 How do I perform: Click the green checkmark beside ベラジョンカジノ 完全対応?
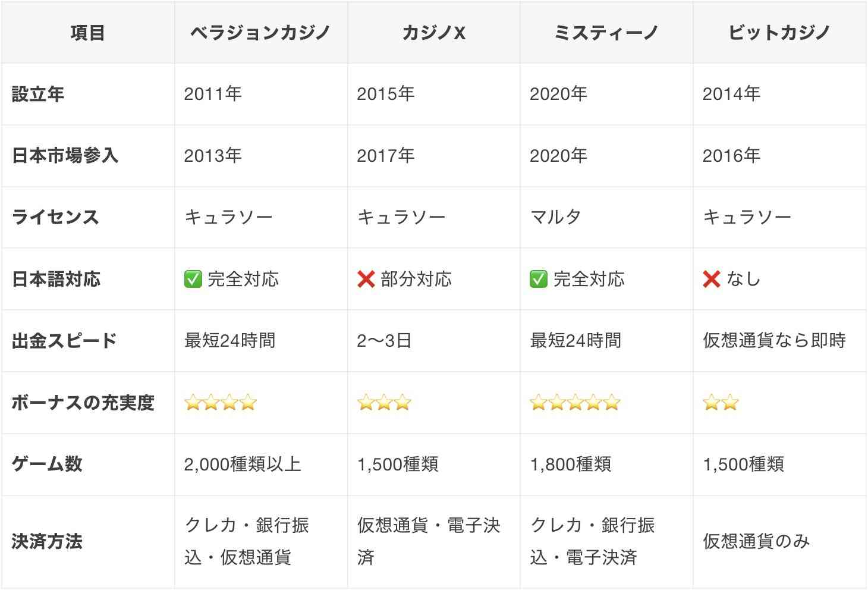[x=193, y=279]
